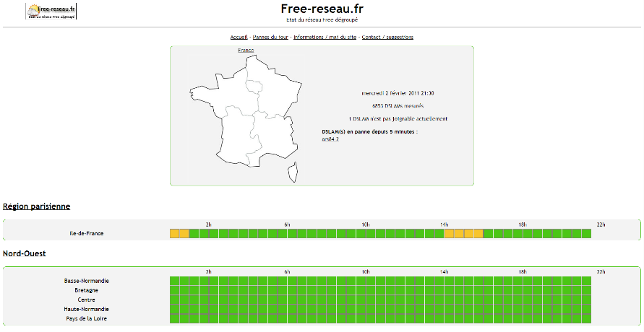
Task: Click the Ile-de-France row label
Action: coord(86,234)
